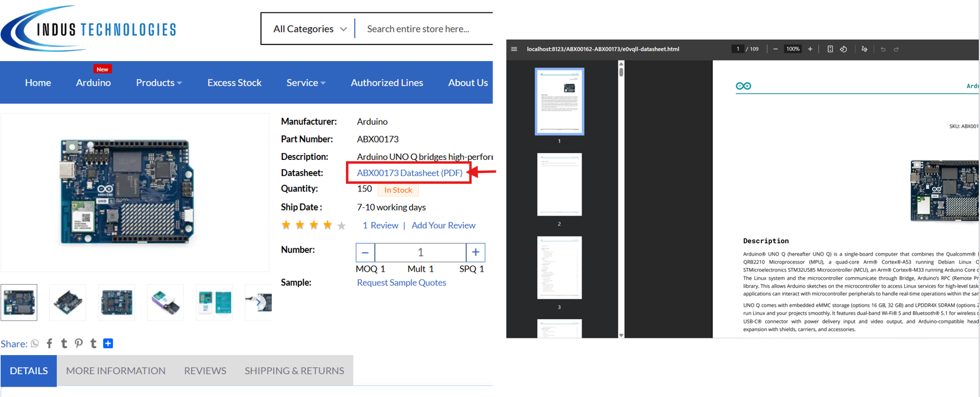980x397 pixels.
Task: Click the fit-to-page icon in PDF toolbar
Action: pyautogui.click(x=830, y=49)
